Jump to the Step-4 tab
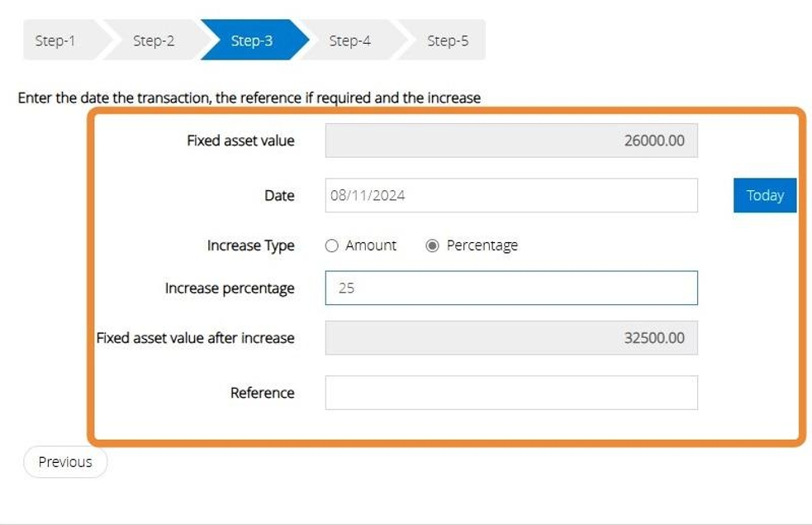 tap(349, 41)
